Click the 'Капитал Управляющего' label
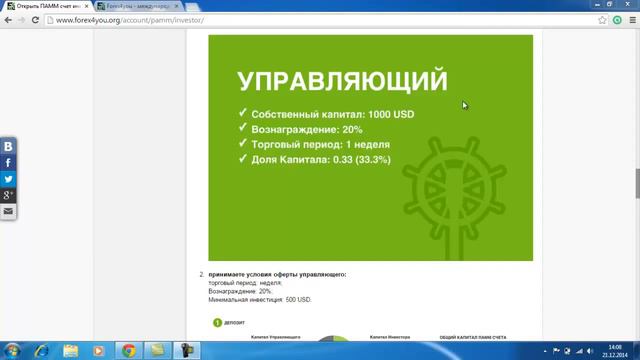 click(276, 337)
